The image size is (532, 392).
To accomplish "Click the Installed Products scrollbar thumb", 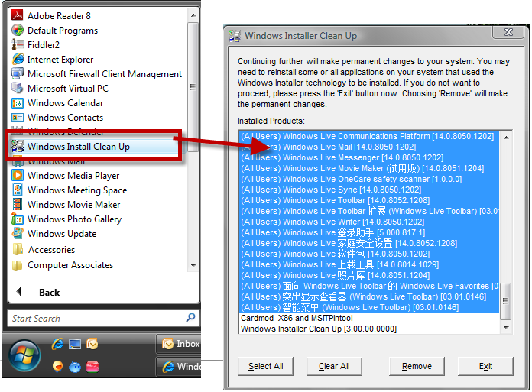I will coord(506,300).
